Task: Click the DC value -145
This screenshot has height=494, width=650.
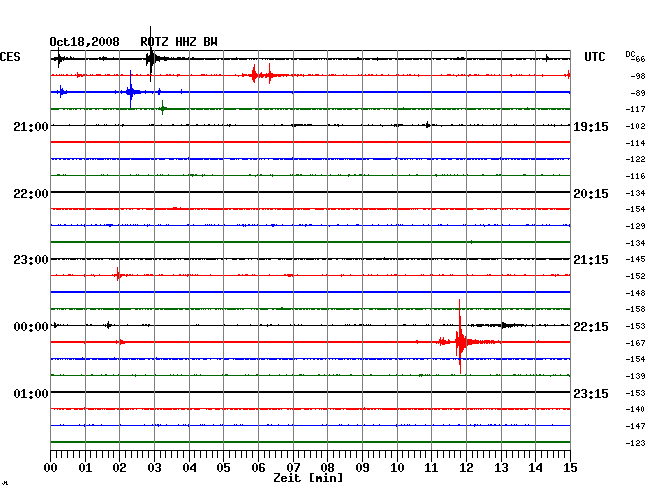Action: pos(635,259)
